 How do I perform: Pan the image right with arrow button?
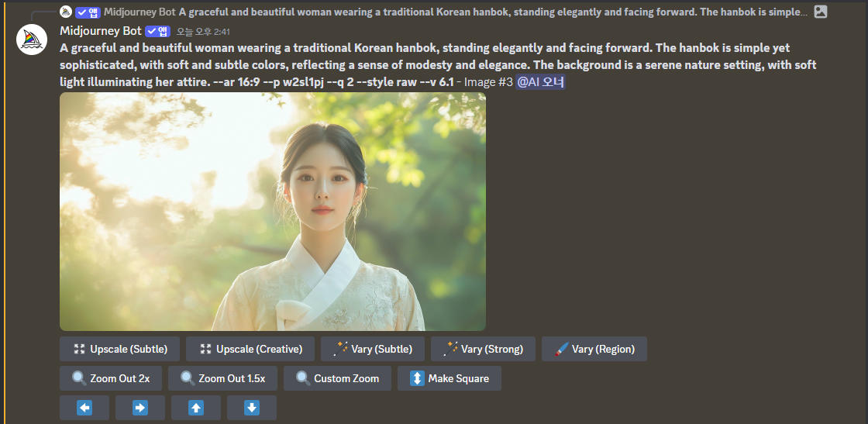[140, 408]
